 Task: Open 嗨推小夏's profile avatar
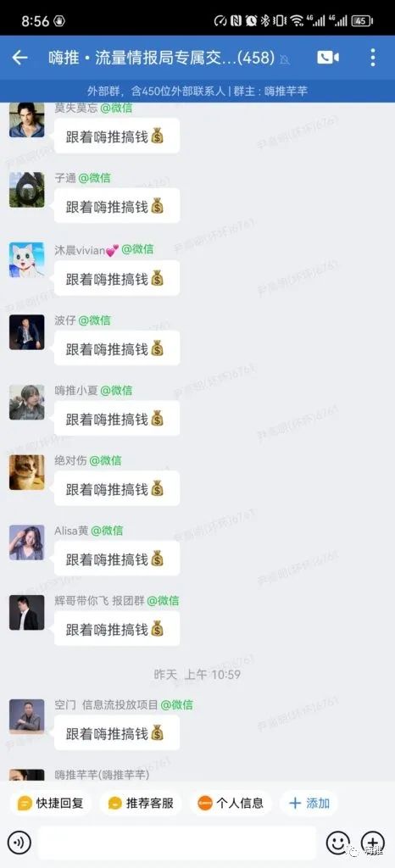[26, 402]
